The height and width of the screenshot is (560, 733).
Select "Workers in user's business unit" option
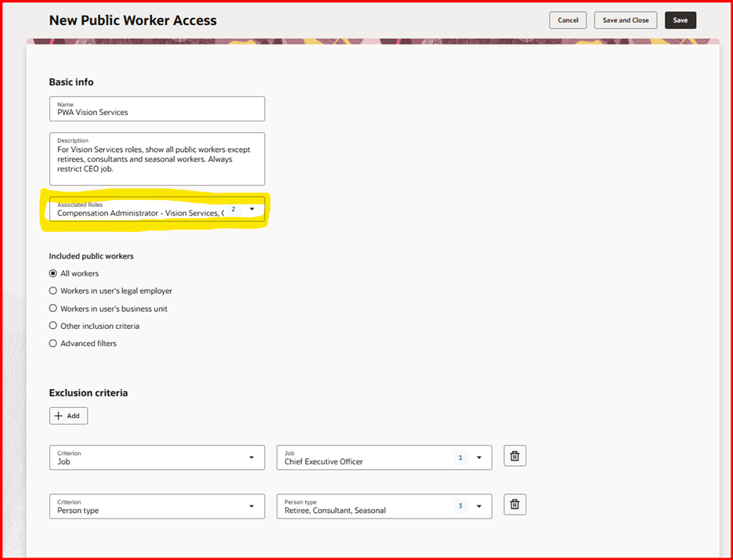(x=52, y=308)
